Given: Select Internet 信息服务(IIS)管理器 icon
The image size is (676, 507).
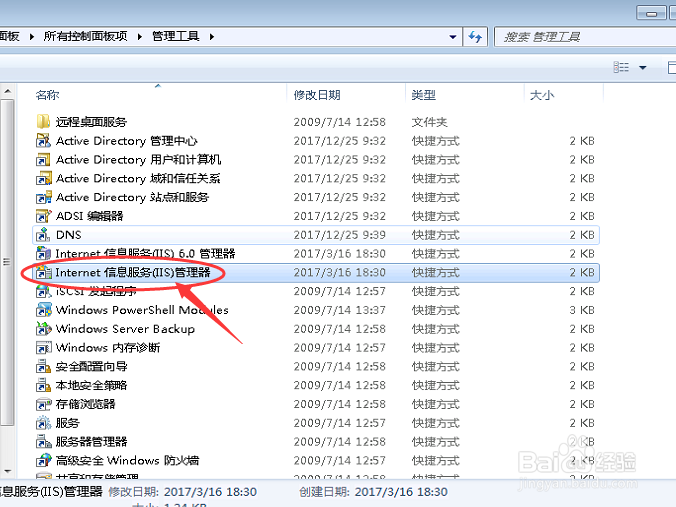Looking at the screenshot, I should [x=43, y=272].
